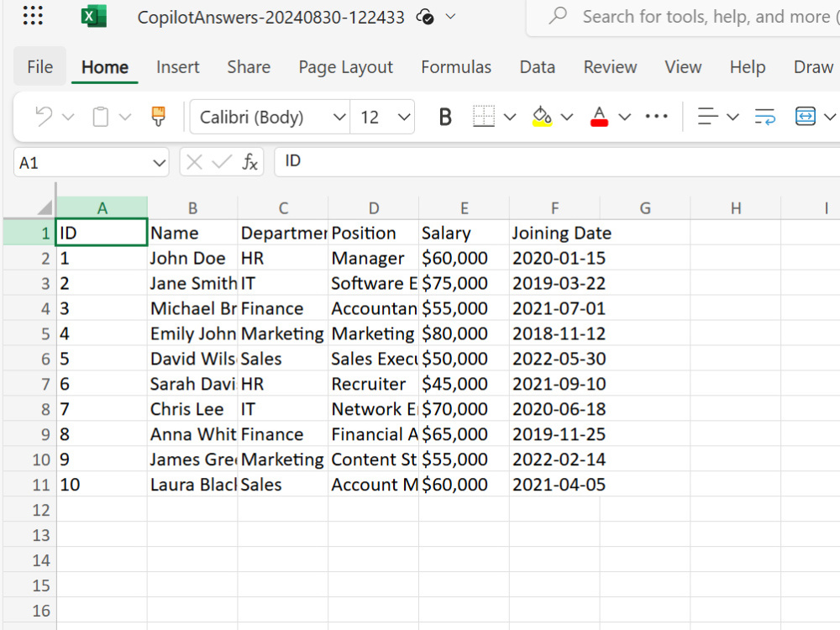Image resolution: width=840 pixels, height=630 pixels.
Task: Switch to the Home tab
Action: 104,67
